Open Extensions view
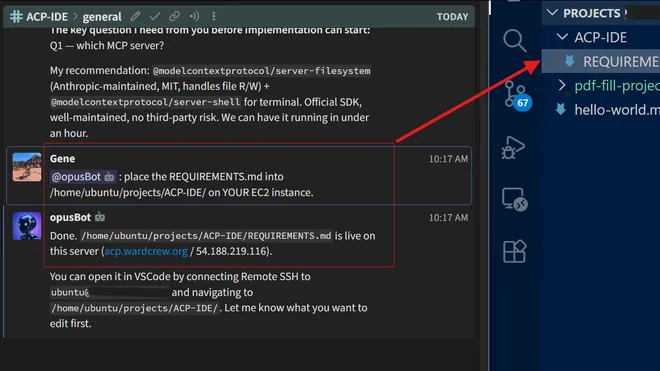 point(514,251)
